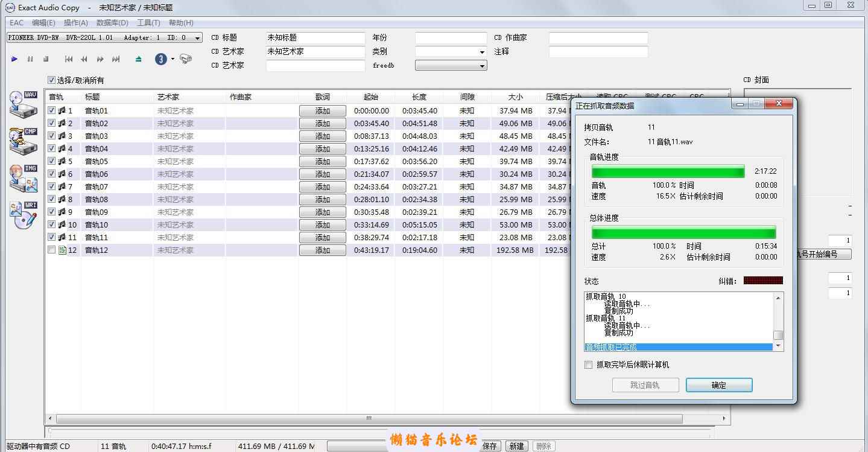Click the CMP compressed extract icon
The height and width of the screenshot is (452, 868).
click(24, 141)
